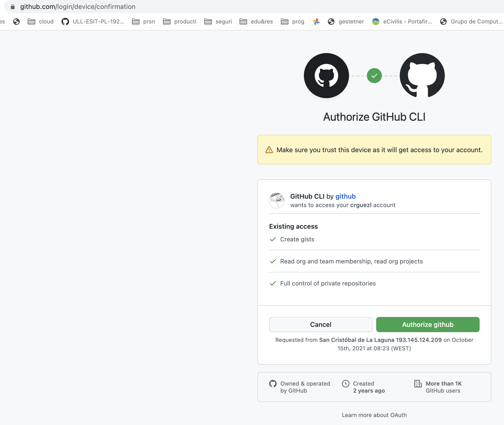This screenshot has height=425, width=504.
Task: Click the clock icon next to Created
Action: point(346,384)
